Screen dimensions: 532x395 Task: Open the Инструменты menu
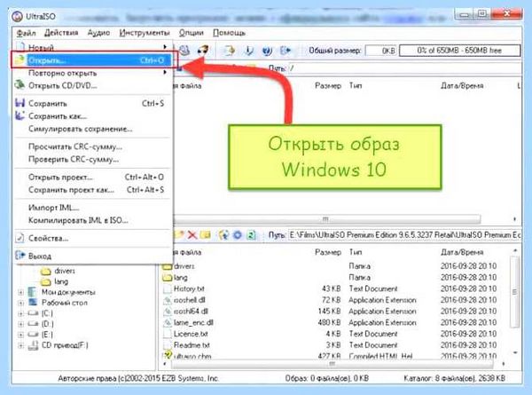click(145, 33)
